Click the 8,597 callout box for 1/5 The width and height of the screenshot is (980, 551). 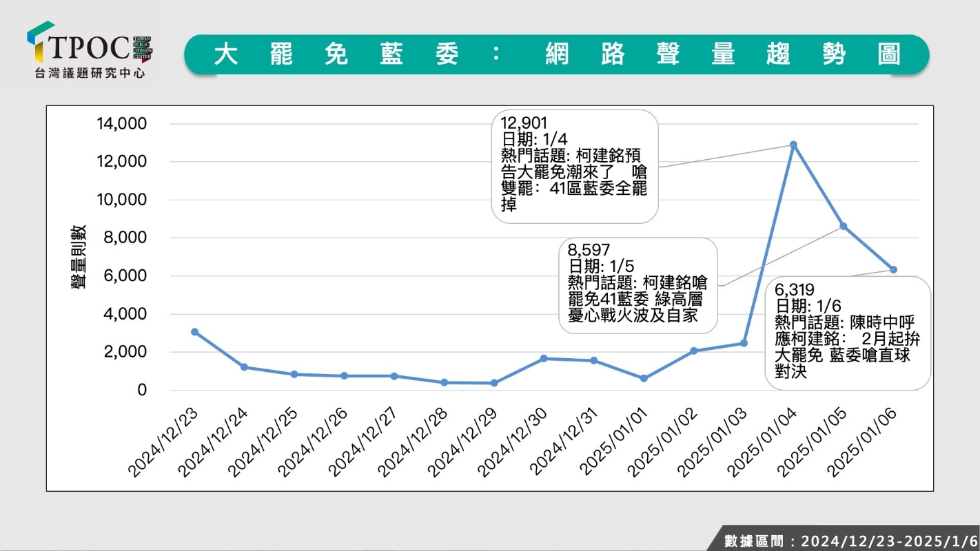point(637,286)
